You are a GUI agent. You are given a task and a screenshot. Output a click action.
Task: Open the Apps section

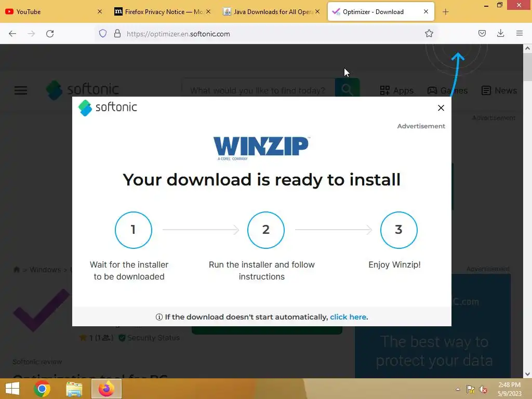click(396, 90)
